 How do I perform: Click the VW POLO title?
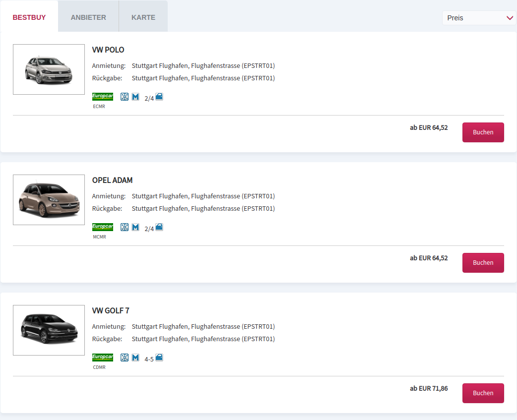point(108,50)
